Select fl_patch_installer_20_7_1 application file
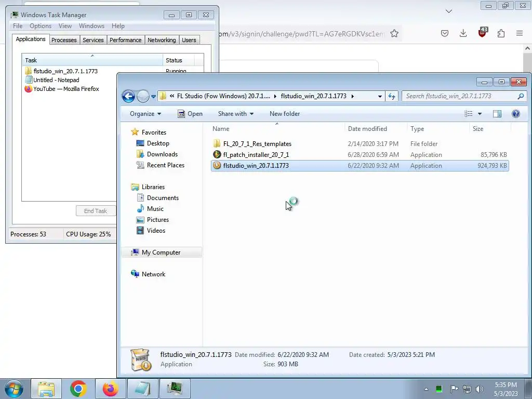The image size is (532, 399). pyautogui.click(x=256, y=155)
